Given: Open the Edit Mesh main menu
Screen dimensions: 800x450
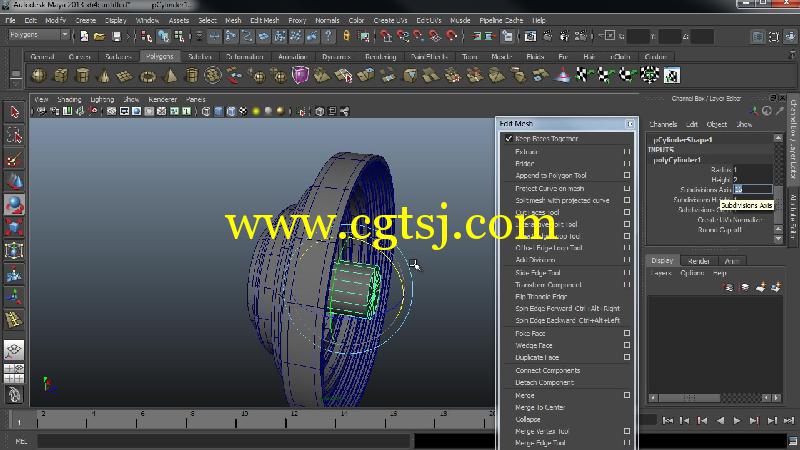Looking at the screenshot, I should [264, 20].
